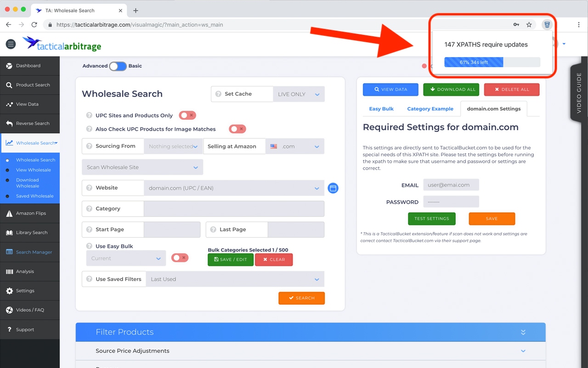Viewport: 588px width, 368px height.
Task: Click the Product Search magnifier icon
Action: (x=9, y=85)
